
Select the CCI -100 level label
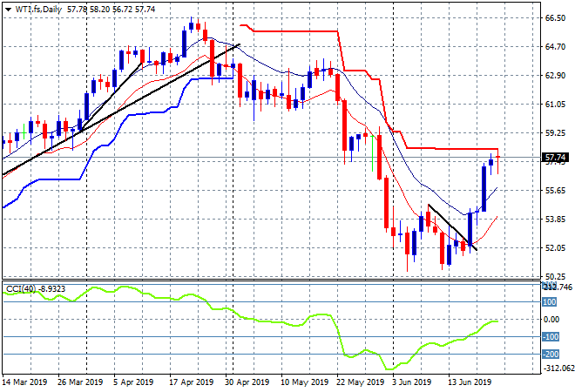(551, 336)
